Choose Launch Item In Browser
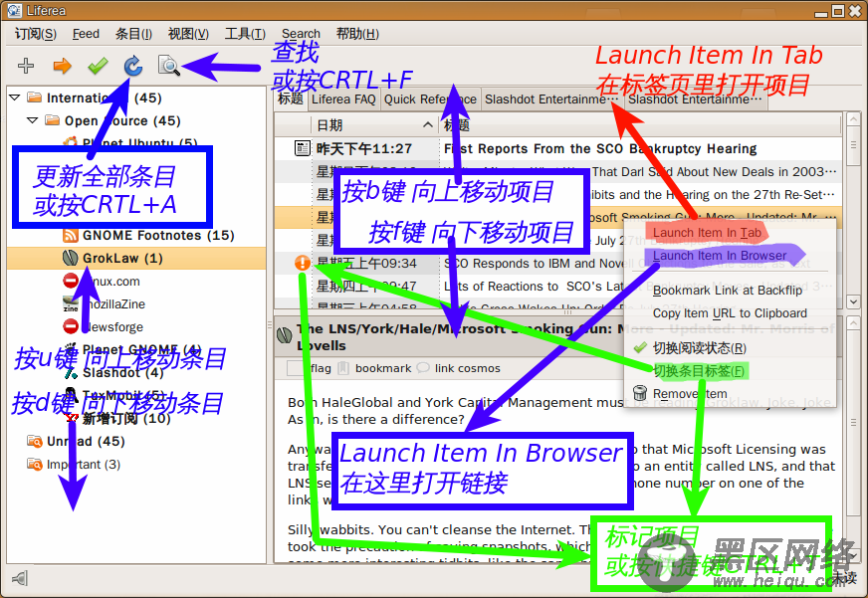 pos(720,256)
